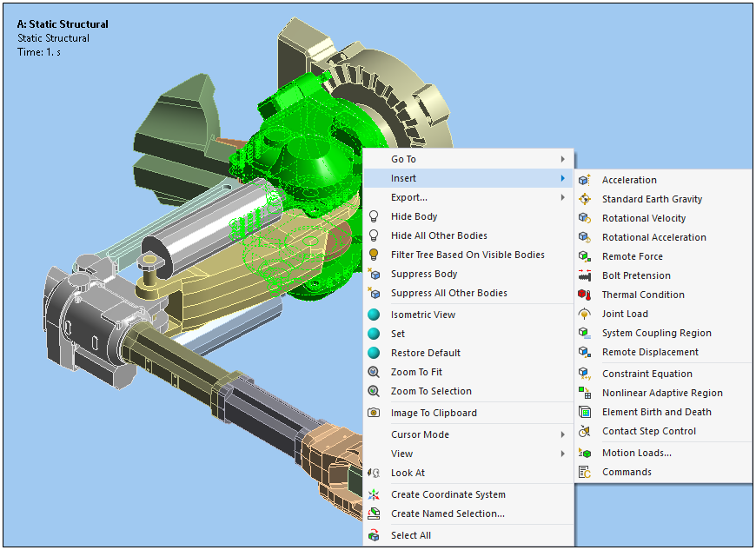Click the Thermal Condition icon

click(585, 295)
